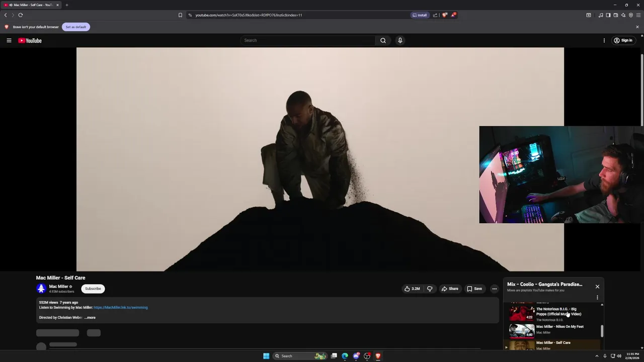The image size is (644, 362).
Task: Open more actions ellipsis beside Save
Action: coord(494,289)
